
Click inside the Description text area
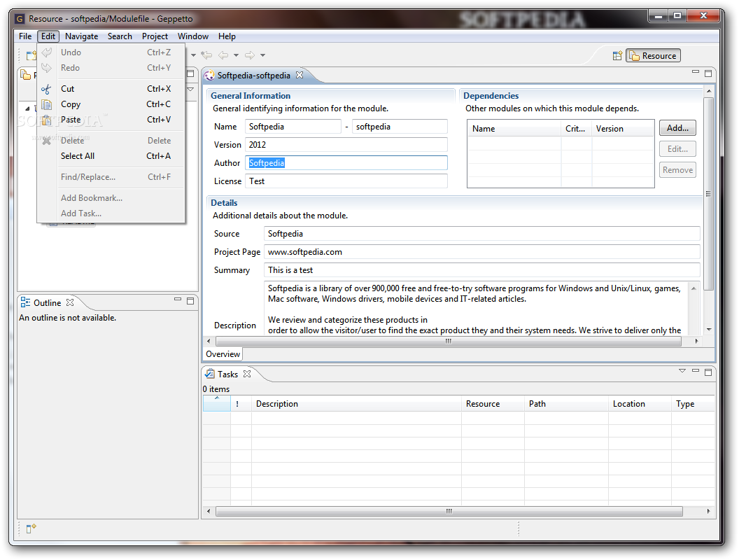tap(476, 308)
